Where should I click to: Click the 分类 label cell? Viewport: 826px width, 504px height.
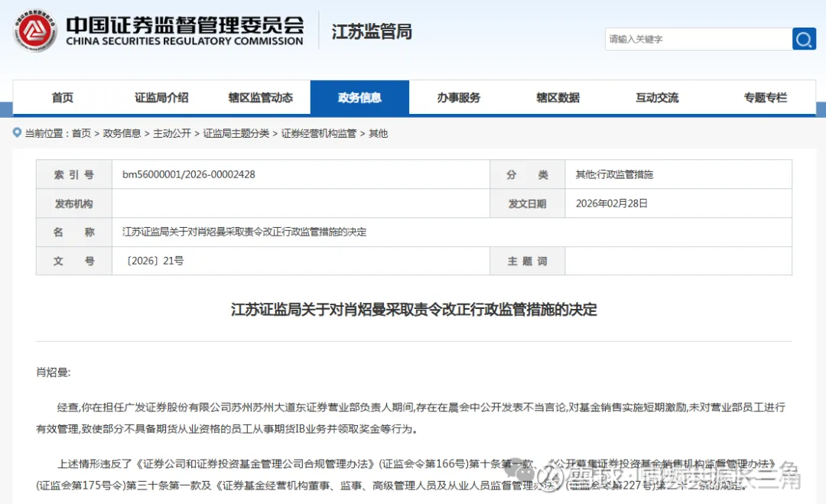tap(527, 174)
